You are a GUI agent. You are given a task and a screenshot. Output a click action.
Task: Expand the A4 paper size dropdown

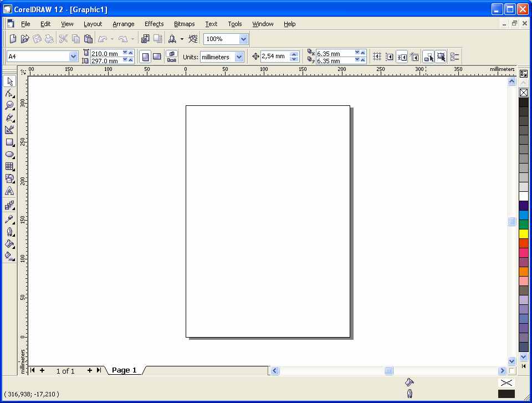click(73, 57)
